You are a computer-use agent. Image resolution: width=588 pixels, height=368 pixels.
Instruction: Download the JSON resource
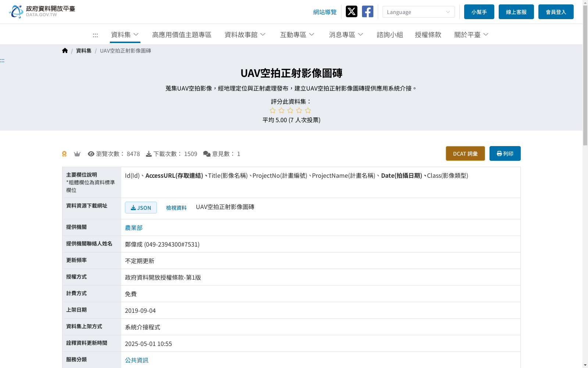[x=141, y=208]
